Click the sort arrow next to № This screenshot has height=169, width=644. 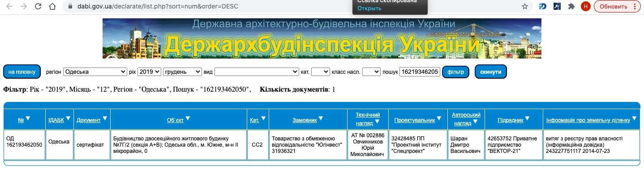tap(28, 118)
